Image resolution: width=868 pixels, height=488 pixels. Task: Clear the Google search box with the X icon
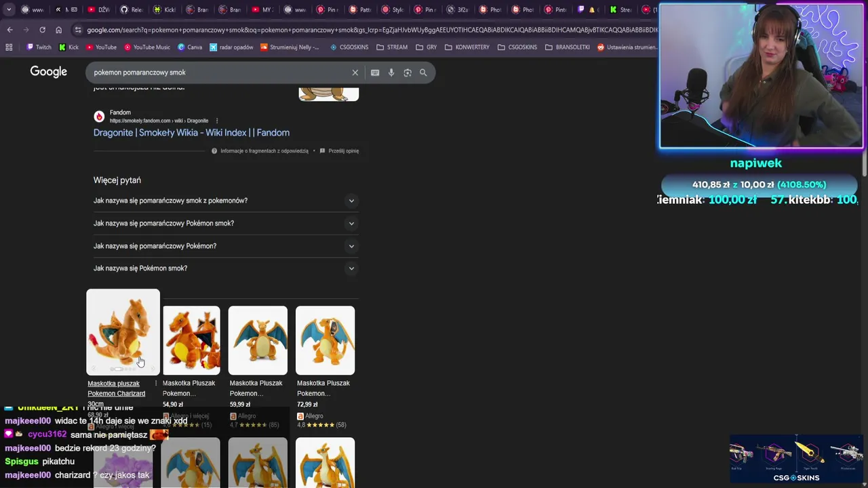[355, 73]
